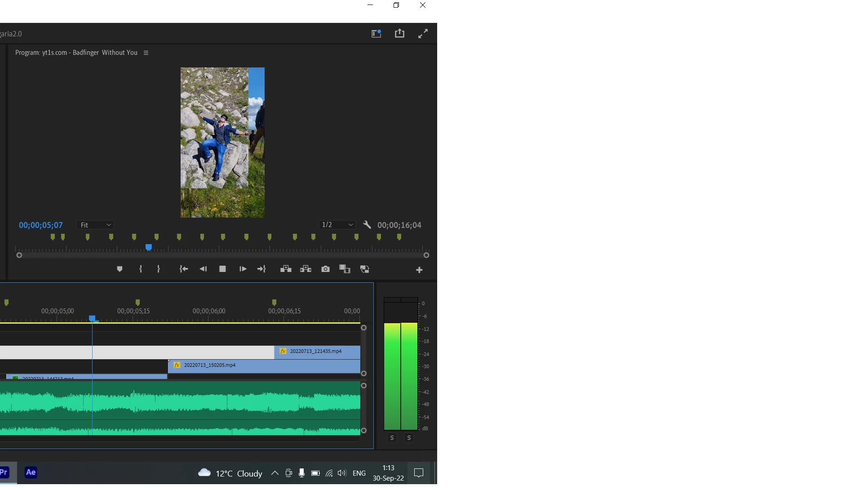This screenshot has height=490, width=868.
Task: Click the Go to In point button
Action: [x=184, y=269]
